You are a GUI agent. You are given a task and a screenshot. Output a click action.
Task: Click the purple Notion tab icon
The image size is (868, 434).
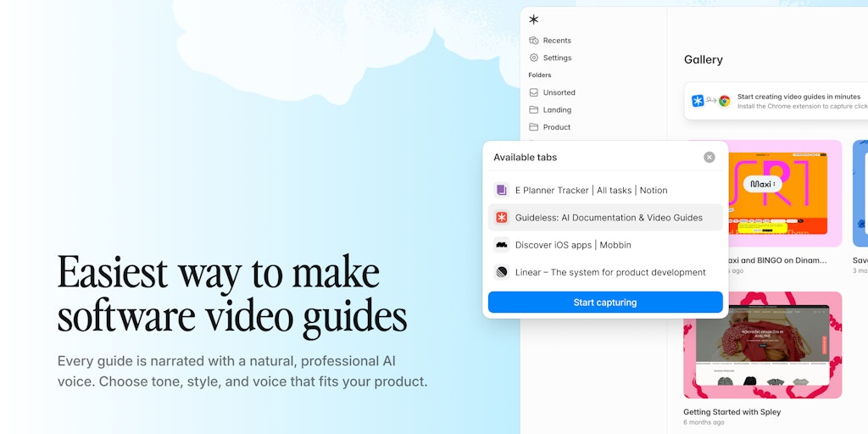pos(502,190)
